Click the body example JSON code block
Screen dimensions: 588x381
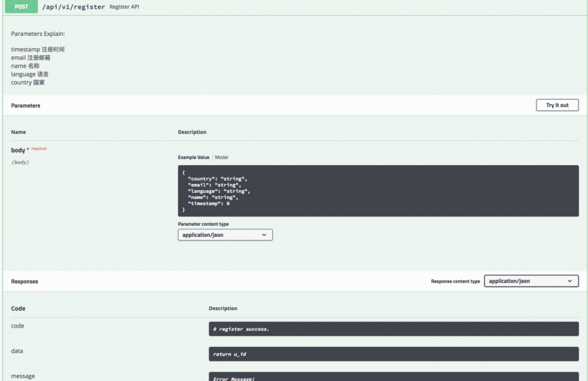coord(378,191)
